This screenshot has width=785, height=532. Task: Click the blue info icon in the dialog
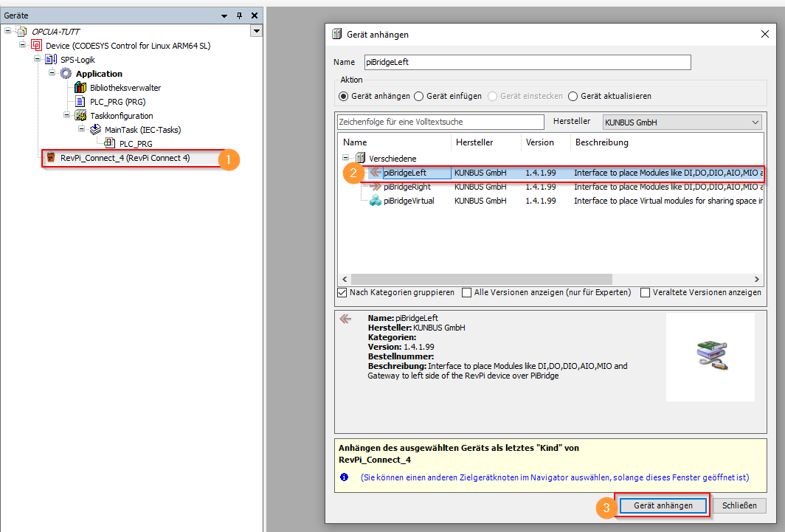[x=344, y=477]
